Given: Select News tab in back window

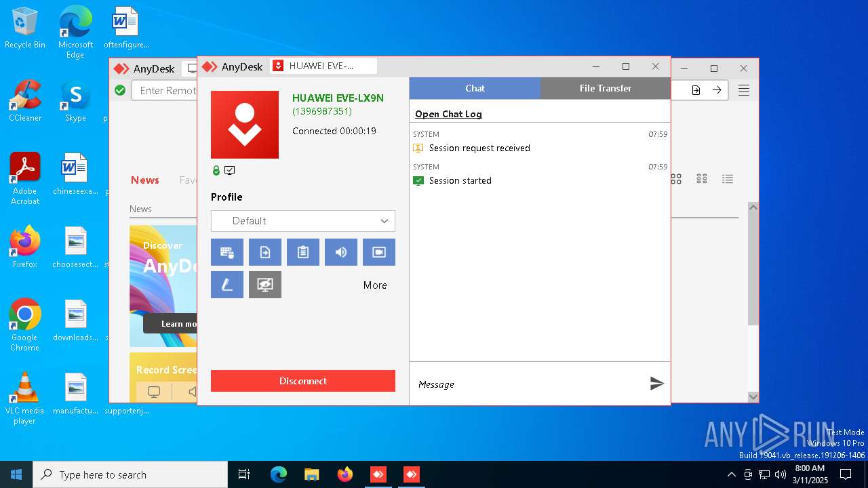Looking at the screenshot, I should pos(145,180).
